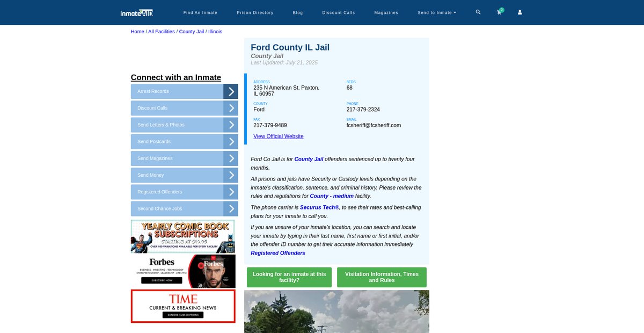
Task: Click the Home breadcrumb link
Action: point(137,32)
